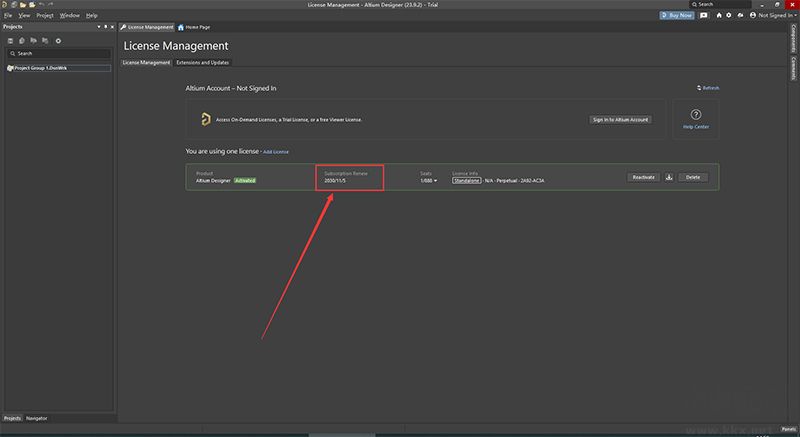Click the open folder icon in title bar
The height and width of the screenshot is (437, 800).
coord(23,5)
